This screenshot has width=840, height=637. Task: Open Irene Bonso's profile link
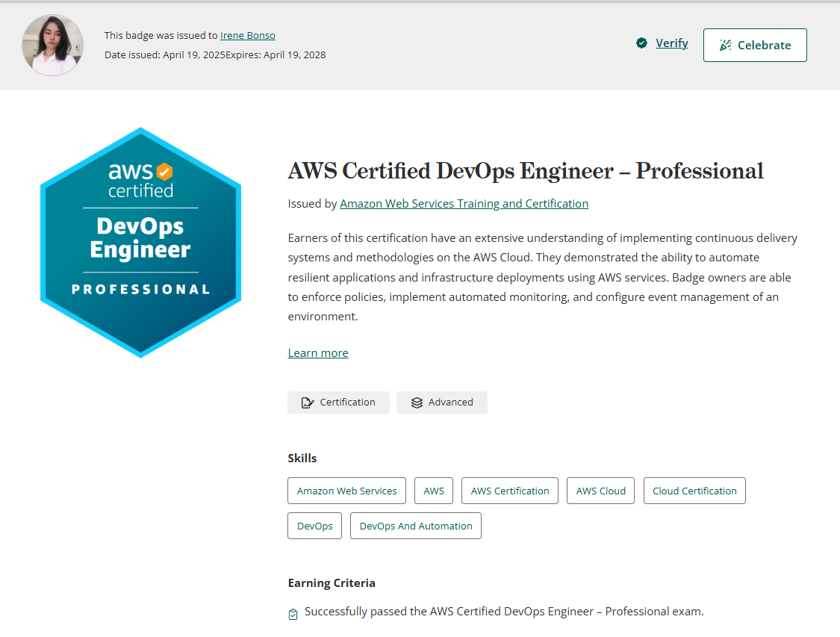[x=247, y=35]
